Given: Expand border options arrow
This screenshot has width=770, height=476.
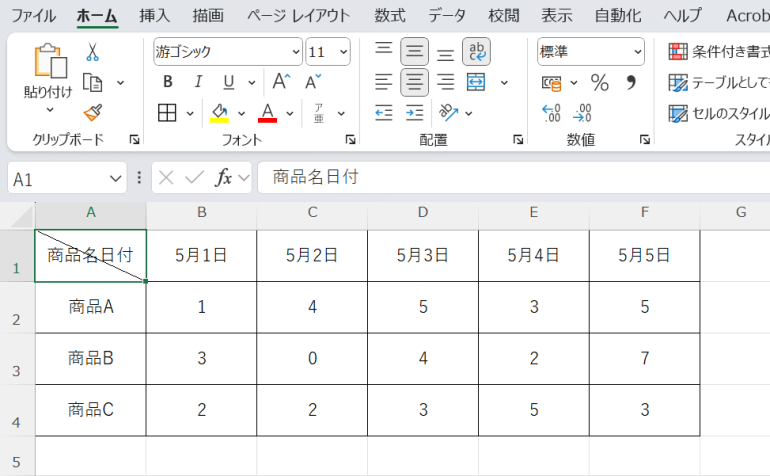Looking at the screenshot, I should click(x=190, y=113).
